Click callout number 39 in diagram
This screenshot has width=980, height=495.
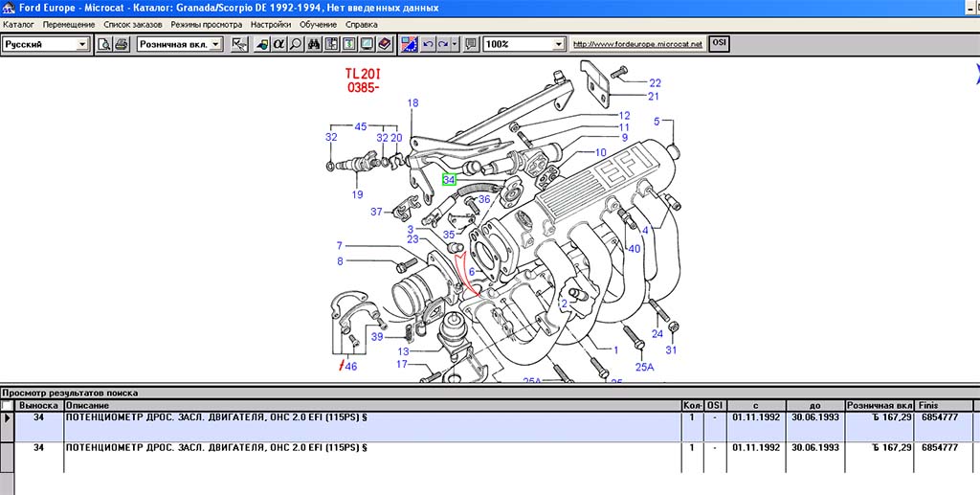(x=377, y=337)
